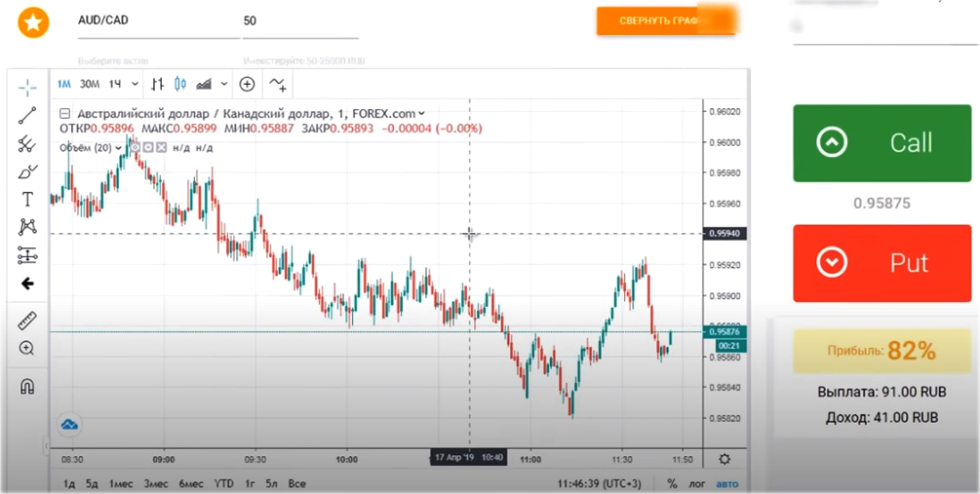
Task: Pick the text annotation tool
Action: click(27, 200)
